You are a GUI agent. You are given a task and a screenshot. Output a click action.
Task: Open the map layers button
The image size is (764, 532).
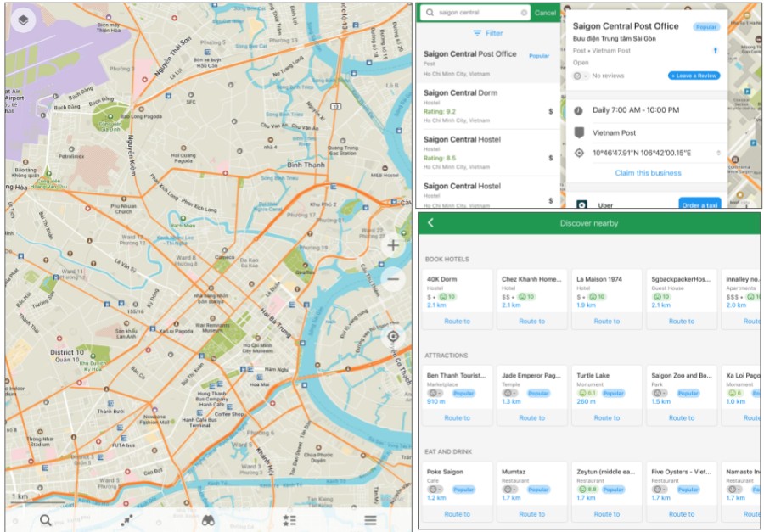tap(24, 20)
